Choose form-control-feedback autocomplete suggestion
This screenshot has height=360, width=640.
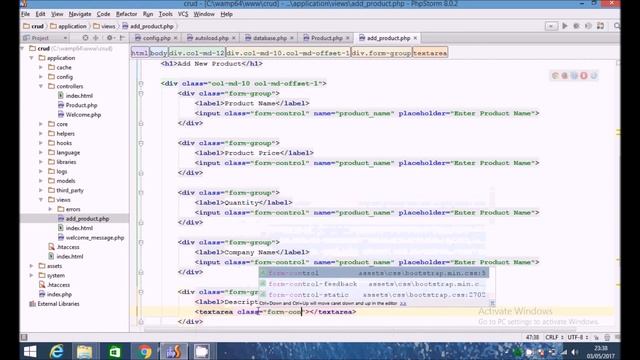click(x=373, y=284)
